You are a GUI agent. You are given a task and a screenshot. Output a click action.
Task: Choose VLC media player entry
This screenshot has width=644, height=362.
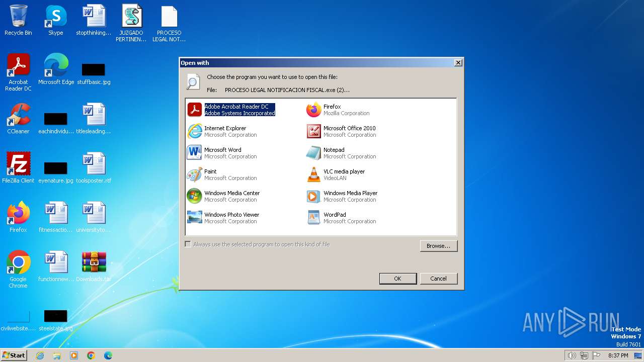pyautogui.click(x=336, y=174)
